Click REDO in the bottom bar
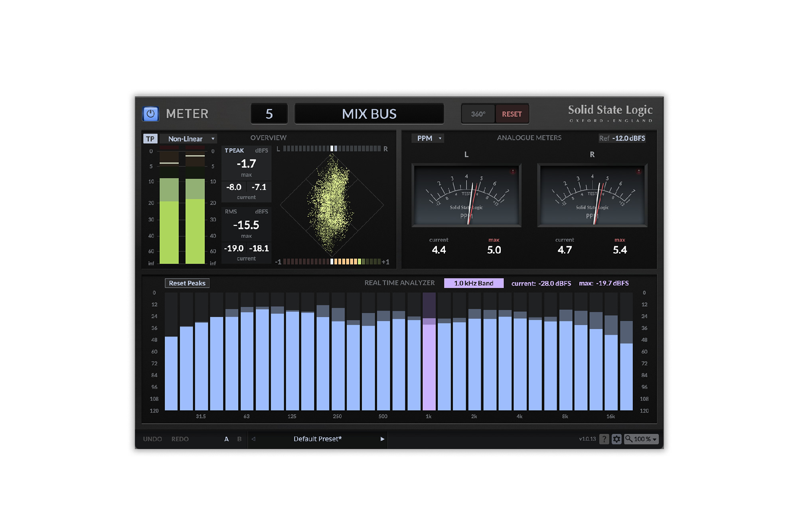798x532 pixels. point(180,439)
